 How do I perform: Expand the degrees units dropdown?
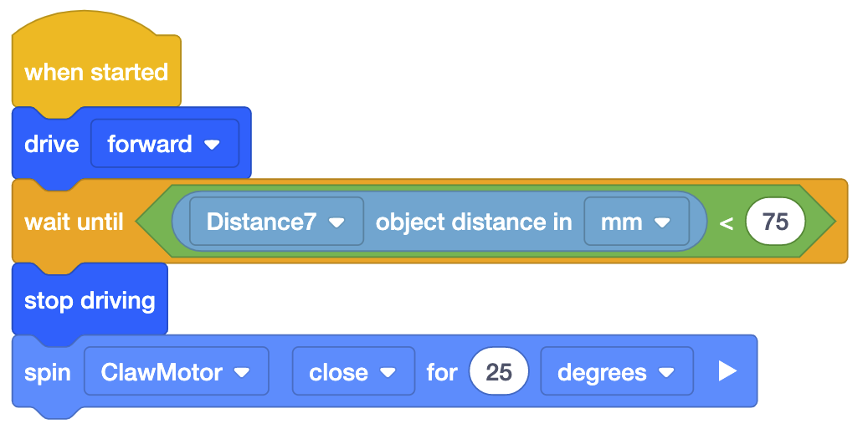coord(616,371)
